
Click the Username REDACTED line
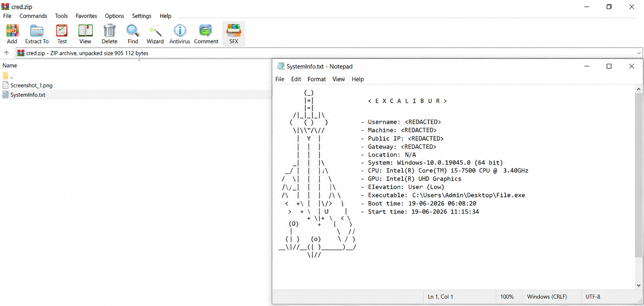pos(401,122)
